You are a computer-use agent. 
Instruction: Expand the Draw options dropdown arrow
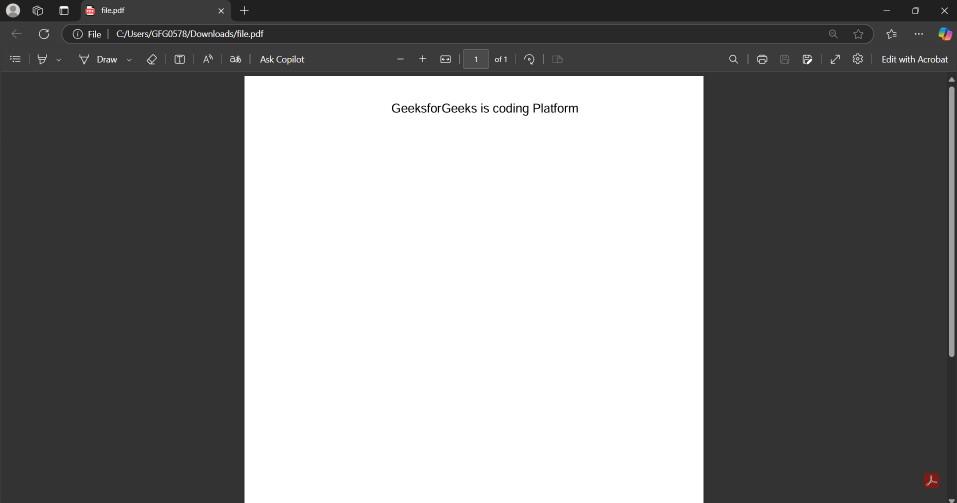pos(129,60)
